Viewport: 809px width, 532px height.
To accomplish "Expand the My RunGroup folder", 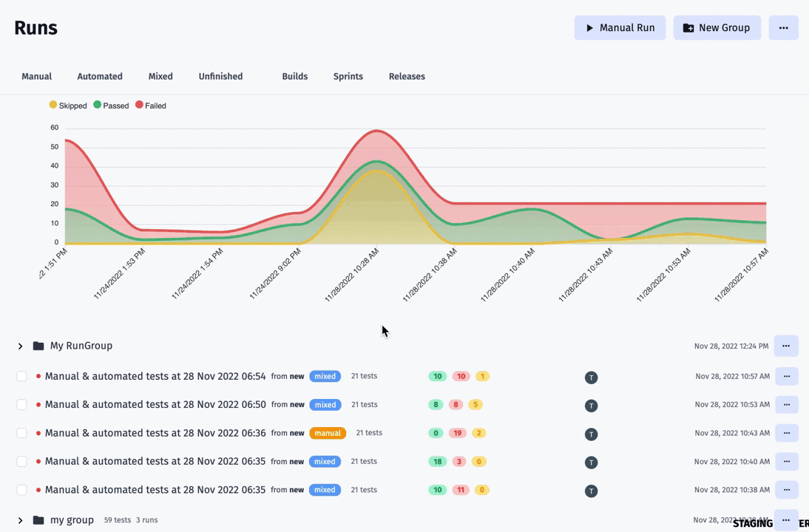I will click(x=20, y=346).
